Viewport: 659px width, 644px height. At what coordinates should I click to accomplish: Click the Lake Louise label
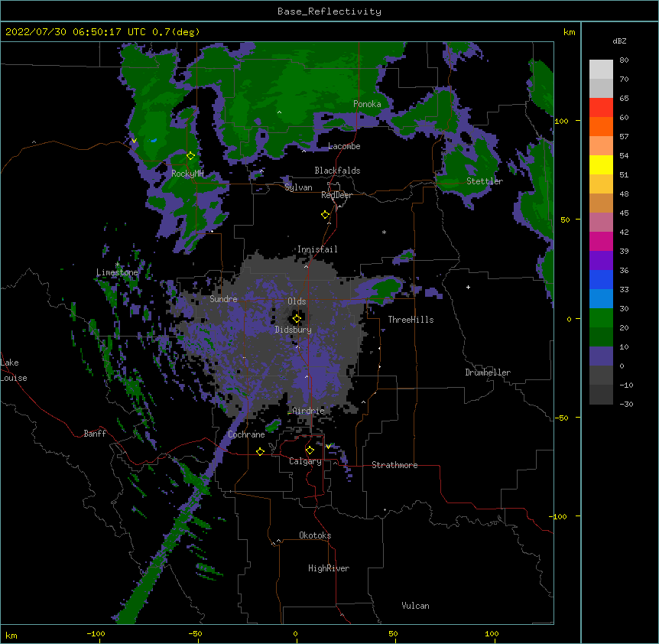click(x=14, y=370)
